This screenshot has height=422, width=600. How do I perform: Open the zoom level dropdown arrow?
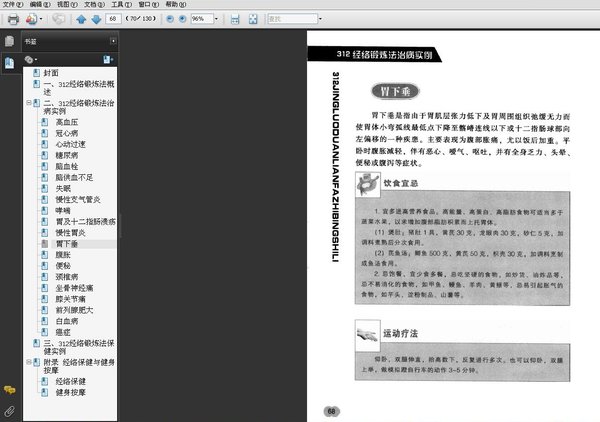click(216, 19)
